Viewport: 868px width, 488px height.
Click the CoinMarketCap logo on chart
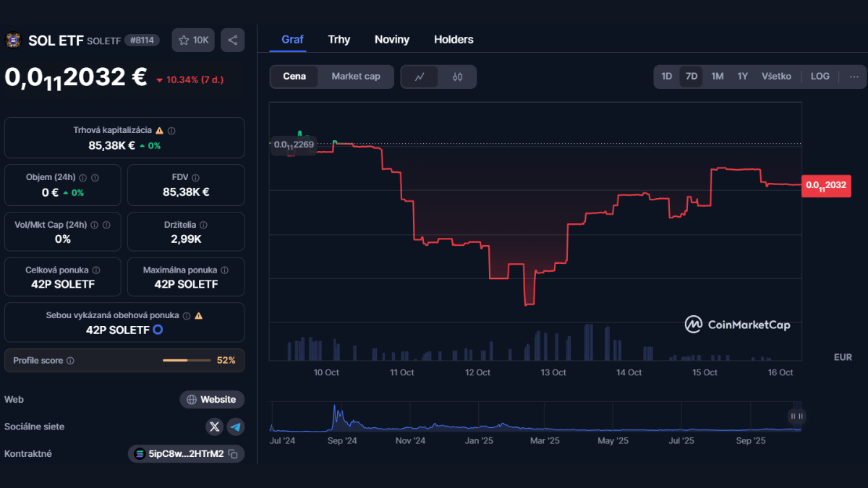[x=738, y=325]
